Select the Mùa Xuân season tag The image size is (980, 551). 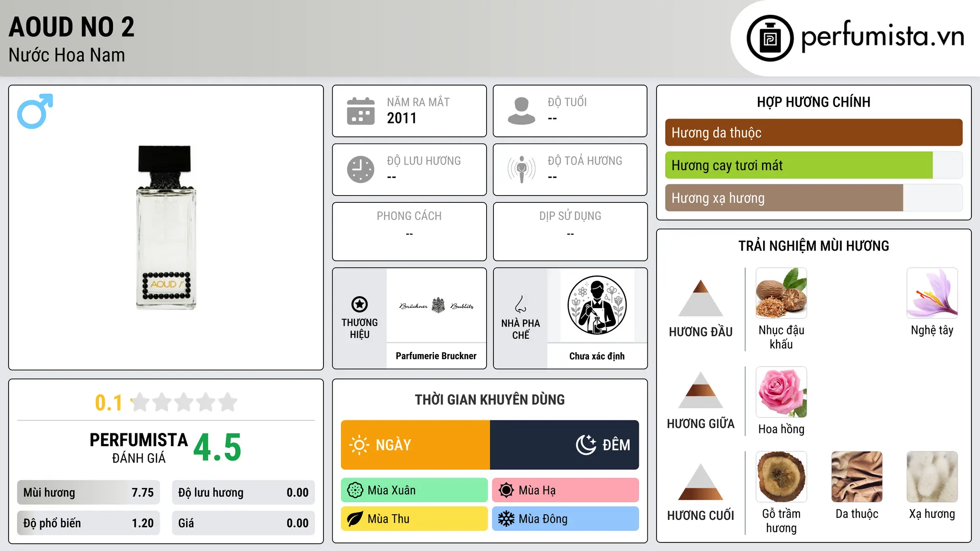(414, 490)
